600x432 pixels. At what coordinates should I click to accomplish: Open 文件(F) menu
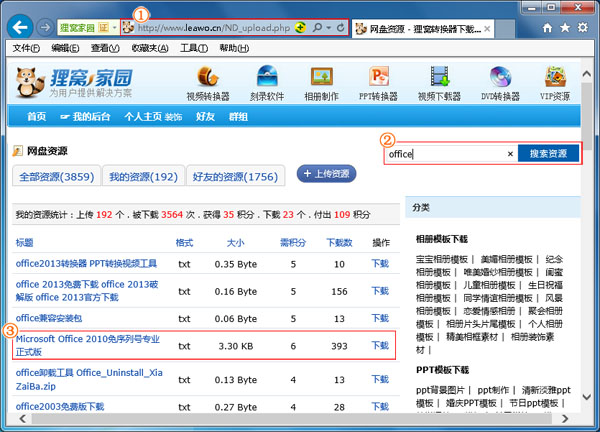coord(26,48)
